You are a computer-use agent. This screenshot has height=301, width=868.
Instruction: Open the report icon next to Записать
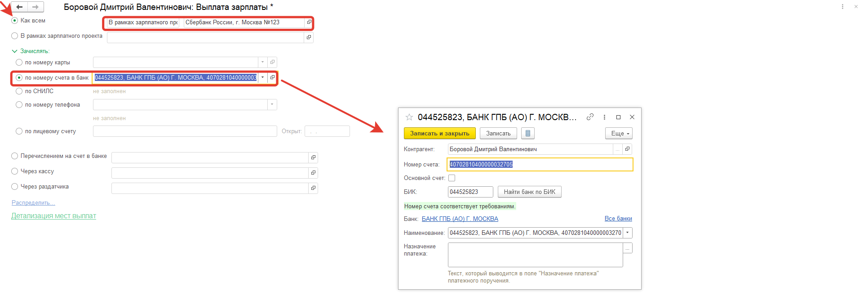(x=528, y=134)
